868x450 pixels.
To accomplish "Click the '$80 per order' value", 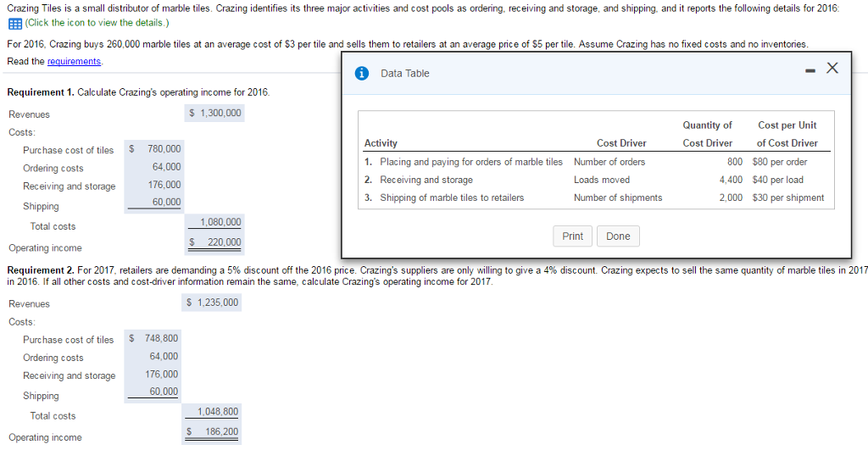I will [780, 162].
